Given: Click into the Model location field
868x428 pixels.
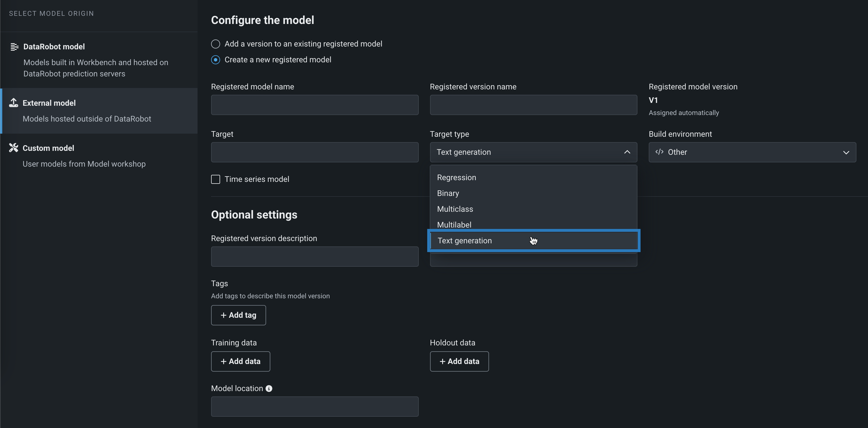Looking at the screenshot, I should coord(314,407).
